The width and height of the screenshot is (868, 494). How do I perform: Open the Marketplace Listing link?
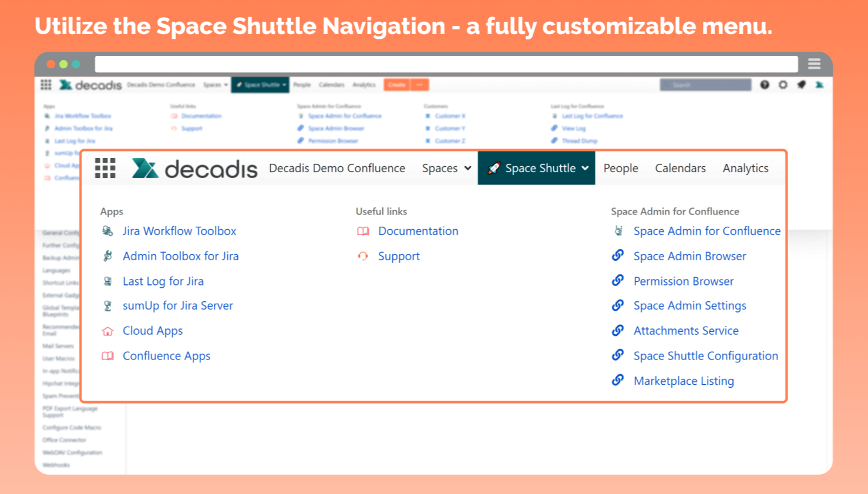[x=684, y=381]
